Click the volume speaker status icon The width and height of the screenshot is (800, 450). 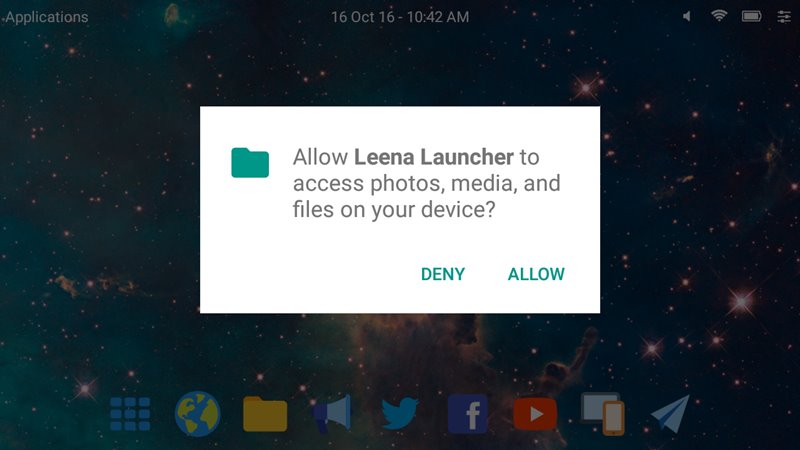(687, 17)
